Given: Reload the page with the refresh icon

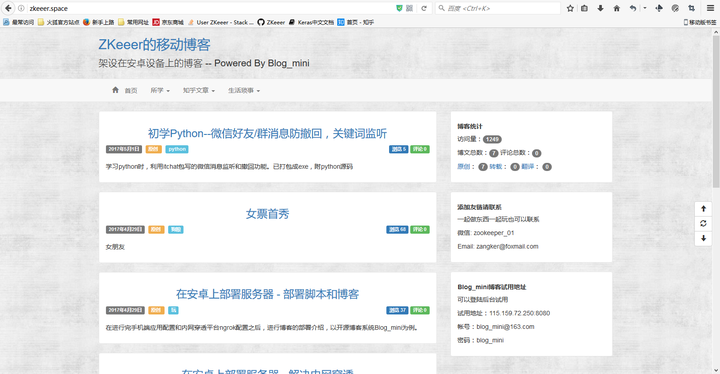Looking at the screenshot, I should coord(424,8).
